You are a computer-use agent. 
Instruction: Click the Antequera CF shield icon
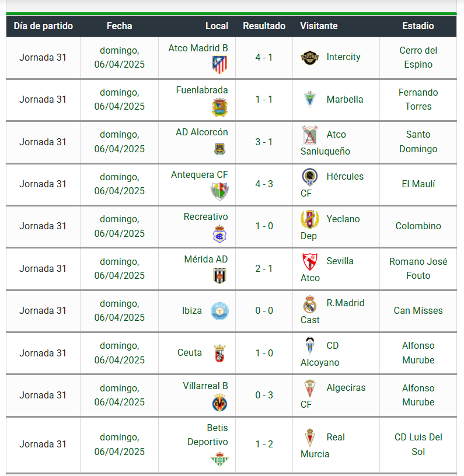219,191
